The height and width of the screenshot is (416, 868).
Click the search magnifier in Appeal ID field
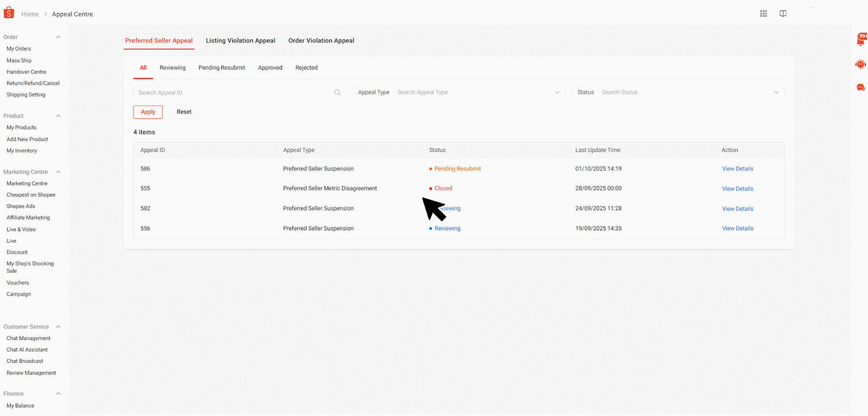(x=337, y=93)
